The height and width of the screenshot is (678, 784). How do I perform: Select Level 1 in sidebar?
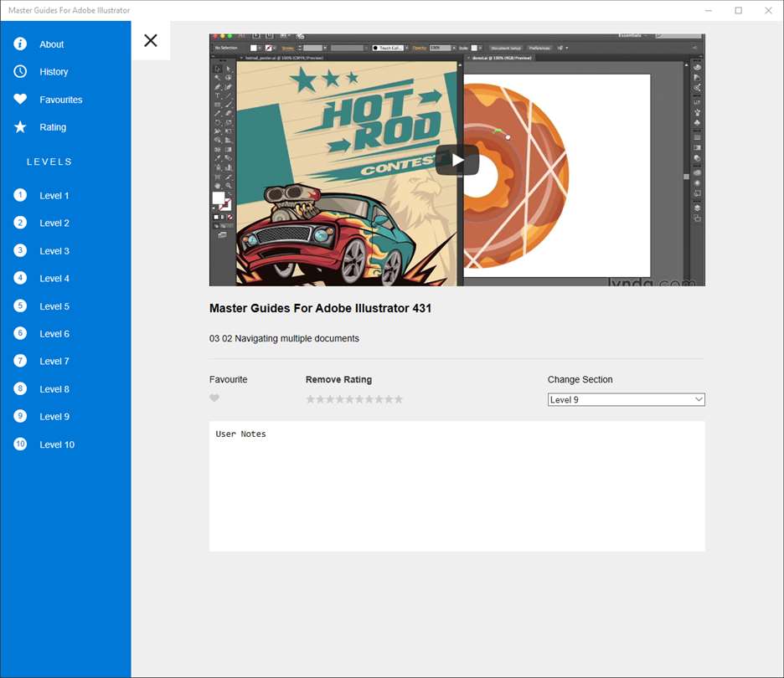coord(65,195)
